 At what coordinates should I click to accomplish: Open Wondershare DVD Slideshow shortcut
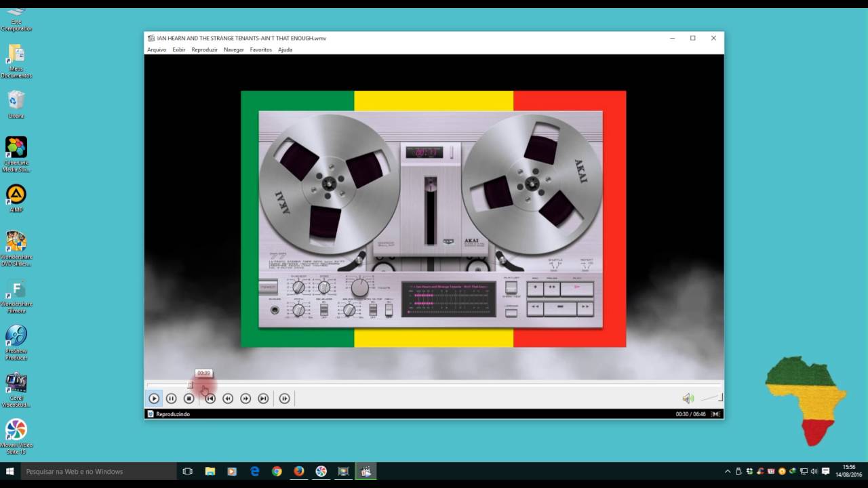[x=16, y=249]
